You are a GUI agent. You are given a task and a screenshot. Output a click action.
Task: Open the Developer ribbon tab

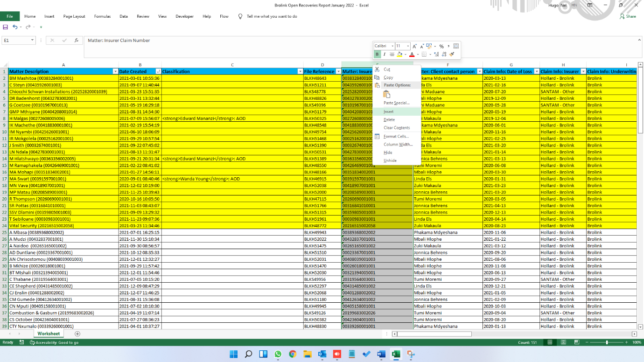(184, 16)
